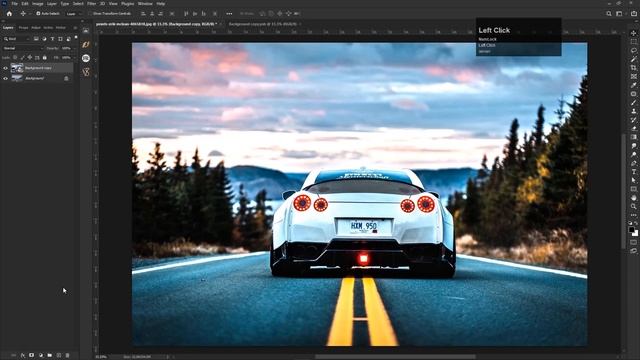
Task: Open the Image menu
Action: [38, 4]
